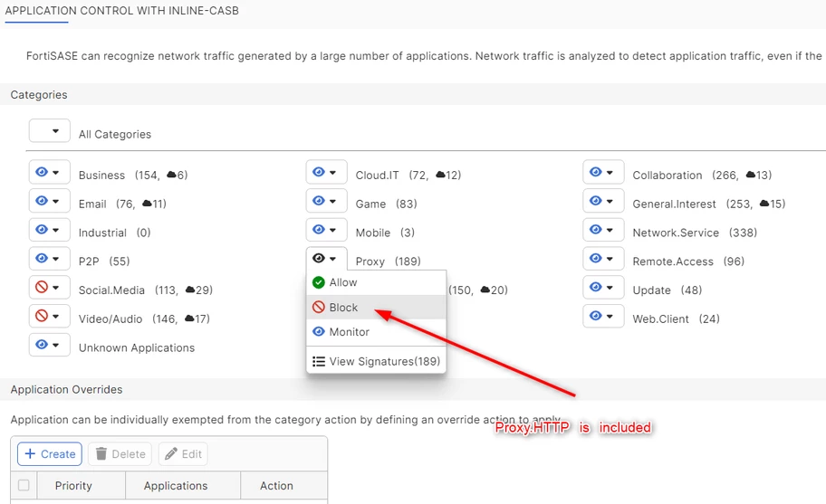Screen dimensions: 826x504
Task: Click the Edit override button
Action: 183,454
